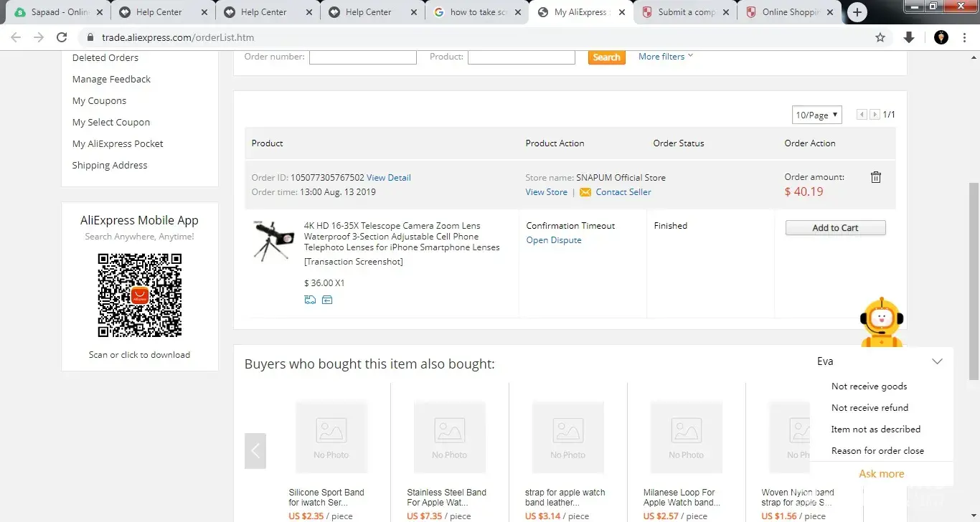980x522 pixels.
Task: Expand the More filters option
Action: click(x=666, y=57)
